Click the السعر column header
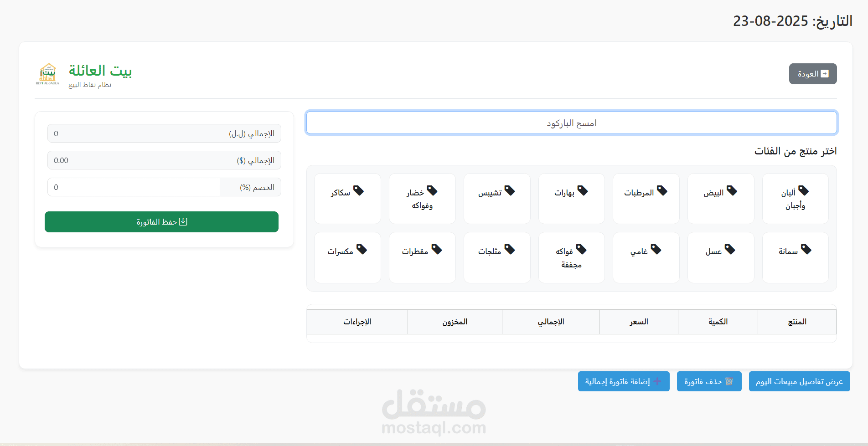The height and width of the screenshot is (446, 868). pos(639,322)
